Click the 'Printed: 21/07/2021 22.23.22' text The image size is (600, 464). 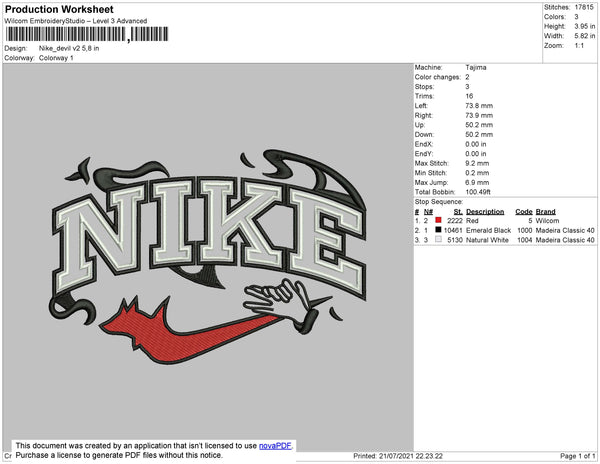(x=398, y=456)
